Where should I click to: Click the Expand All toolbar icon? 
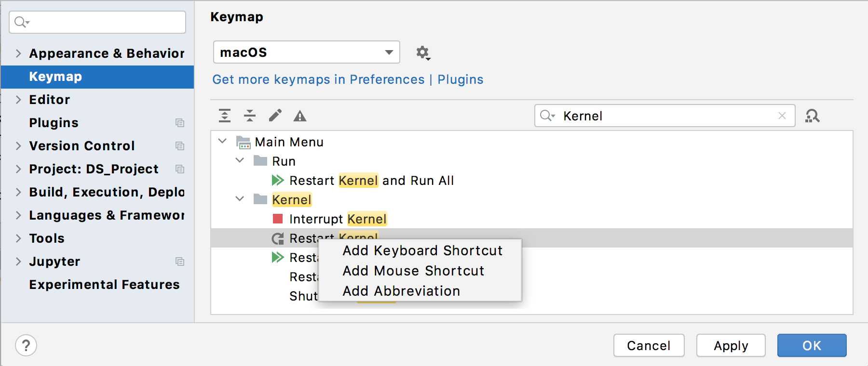(225, 116)
